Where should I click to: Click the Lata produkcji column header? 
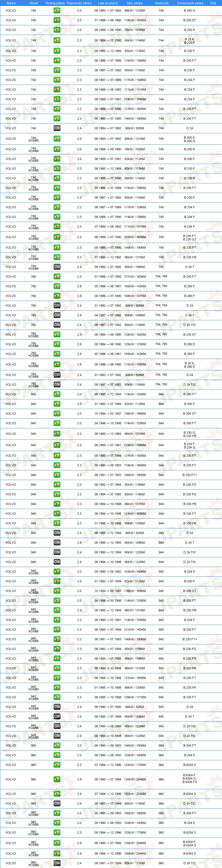pos(108,3)
